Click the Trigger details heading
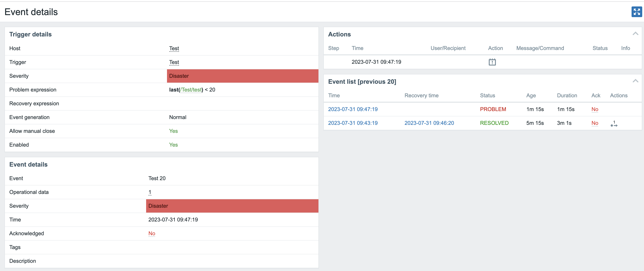 30,34
